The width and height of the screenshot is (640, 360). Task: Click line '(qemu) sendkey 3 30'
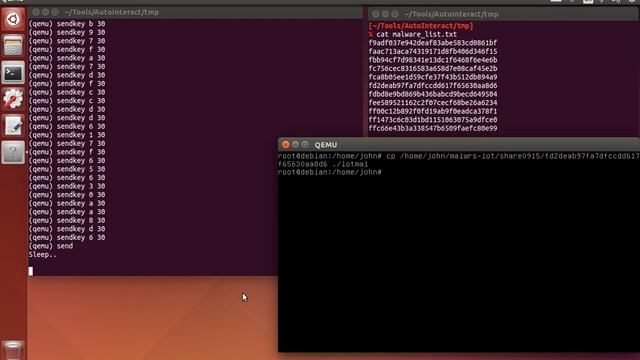67,186
